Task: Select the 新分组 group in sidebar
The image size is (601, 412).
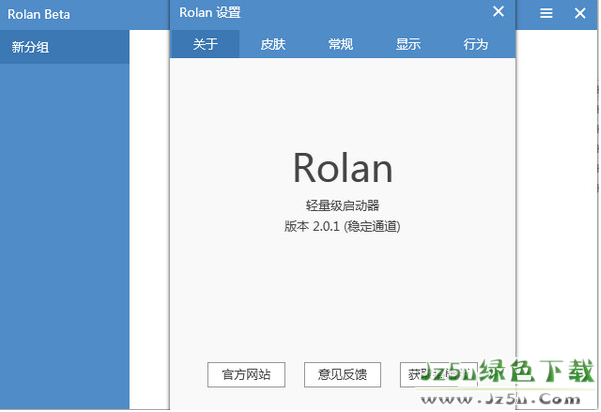Action: pyautogui.click(x=64, y=47)
